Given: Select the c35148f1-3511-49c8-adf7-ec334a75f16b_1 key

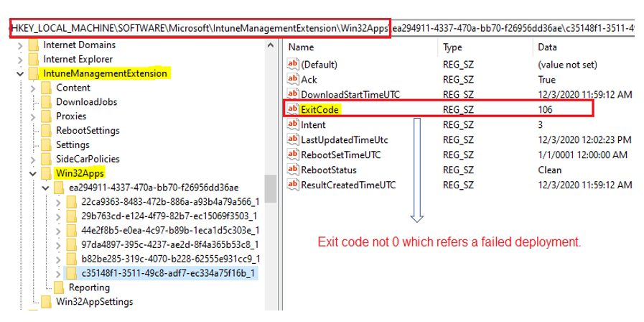Looking at the screenshot, I should [169, 273].
